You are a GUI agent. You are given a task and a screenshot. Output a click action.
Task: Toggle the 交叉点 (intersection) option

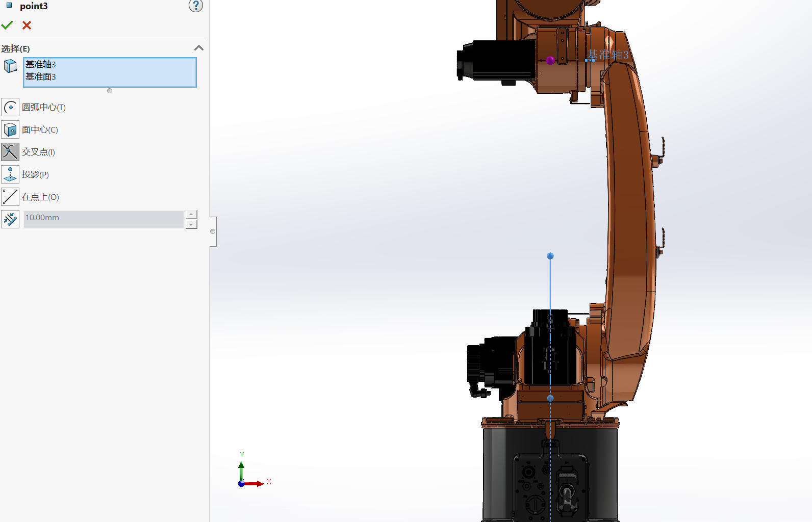point(10,152)
